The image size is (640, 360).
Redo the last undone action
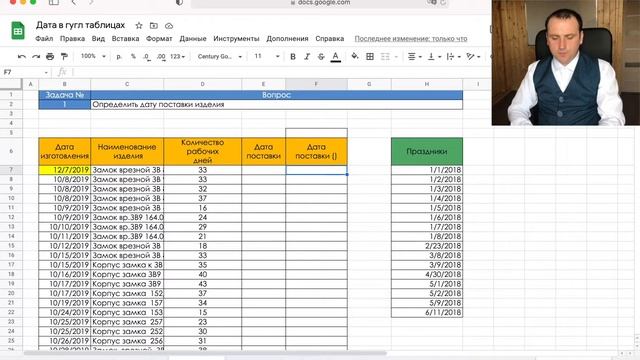point(36,57)
